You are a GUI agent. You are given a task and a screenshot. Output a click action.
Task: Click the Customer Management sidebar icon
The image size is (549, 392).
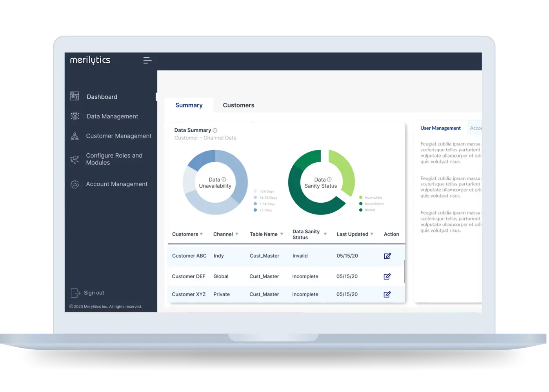click(x=75, y=136)
